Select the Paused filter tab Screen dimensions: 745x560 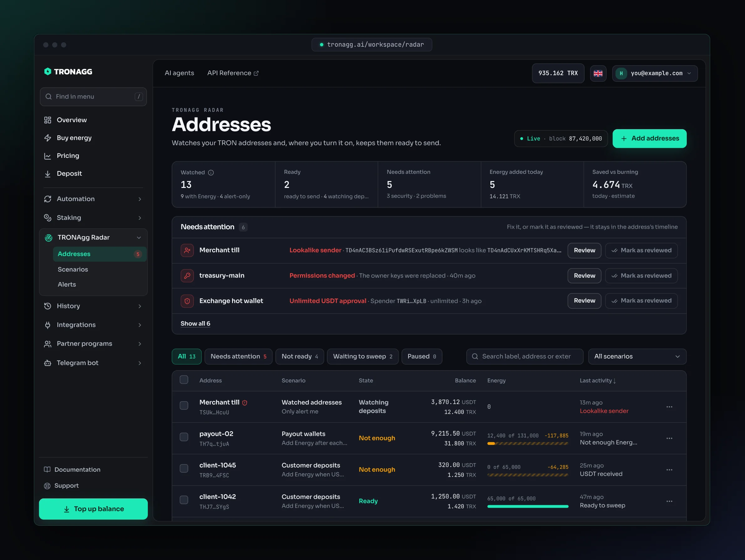pos(422,356)
